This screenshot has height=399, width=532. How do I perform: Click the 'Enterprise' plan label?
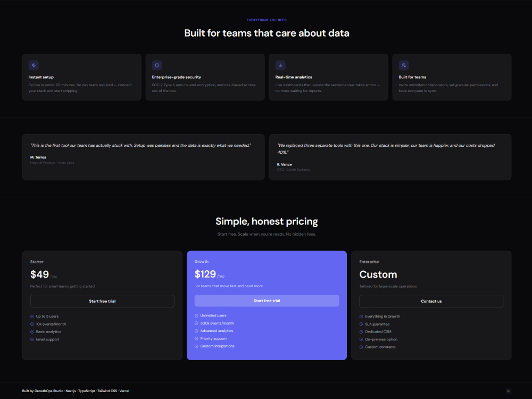[369, 262]
